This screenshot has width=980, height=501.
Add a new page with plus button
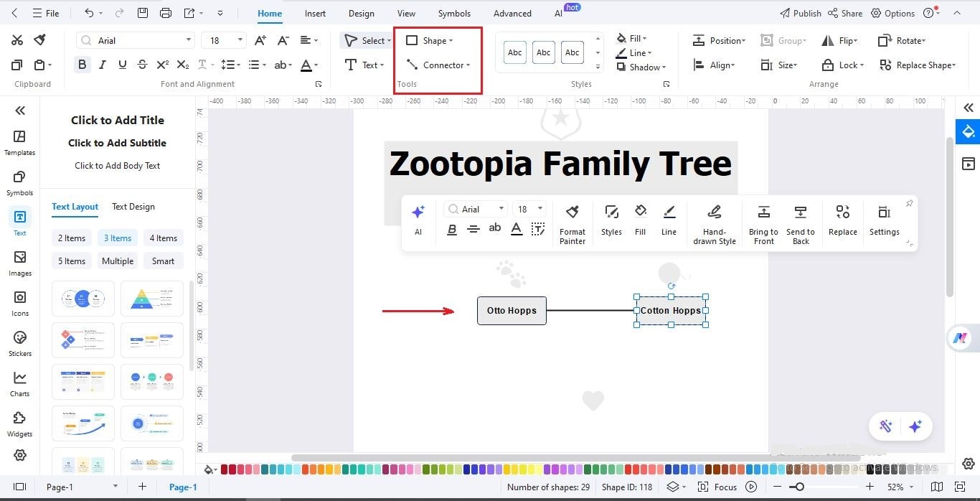coord(142,487)
